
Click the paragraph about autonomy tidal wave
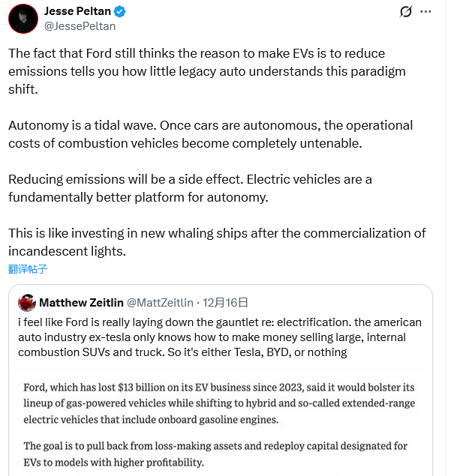point(210,132)
